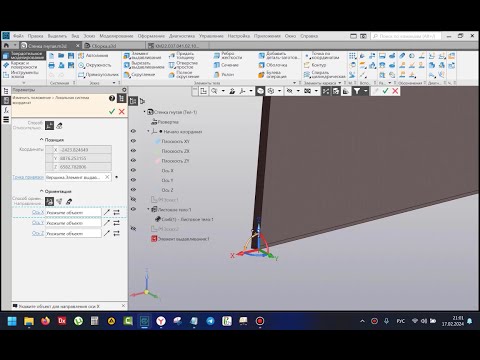Open the zoom dropdown arrow in view toolbar
Image resolution: width=480 pixels, height=360 pixels.
coord(223,91)
